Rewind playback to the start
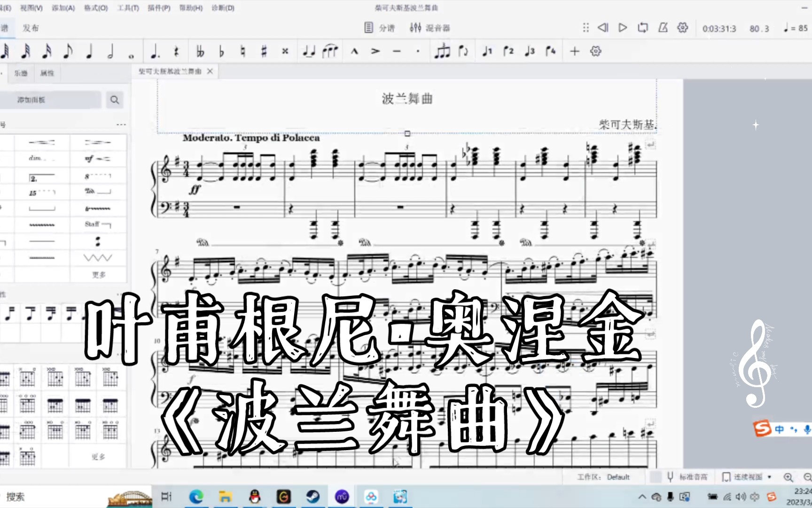The image size is (812, 508). [603, 28]
